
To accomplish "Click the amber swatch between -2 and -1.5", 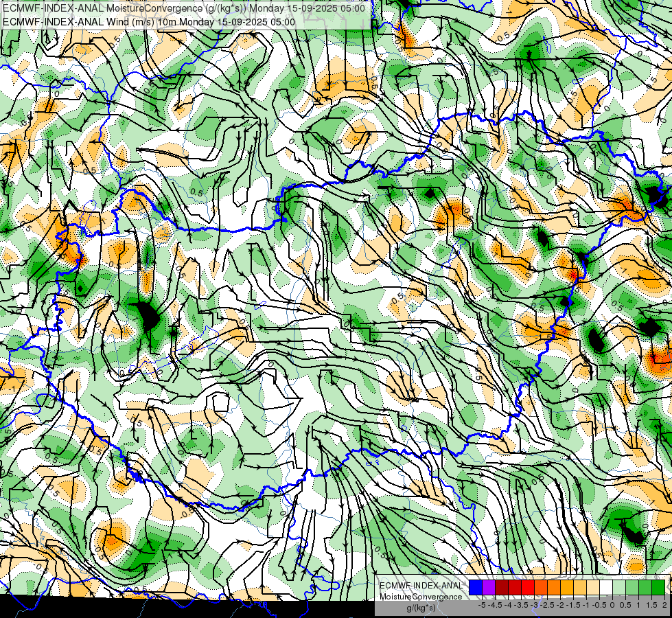I will (x=567, y=587).
